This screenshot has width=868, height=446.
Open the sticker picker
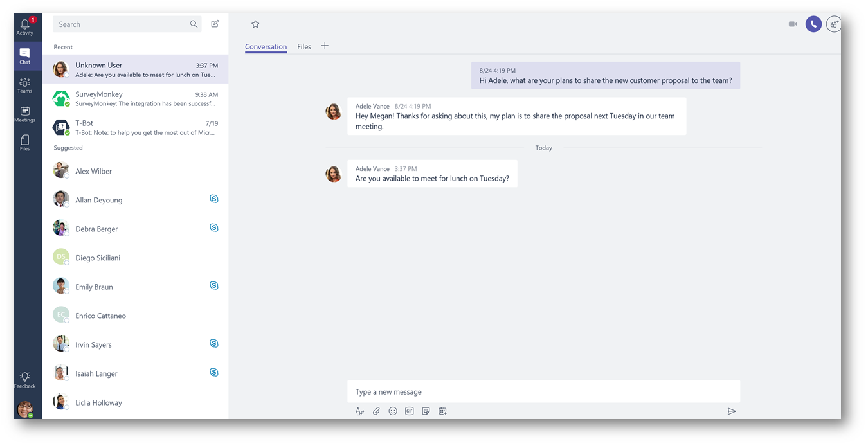click(x=426, y=411)
